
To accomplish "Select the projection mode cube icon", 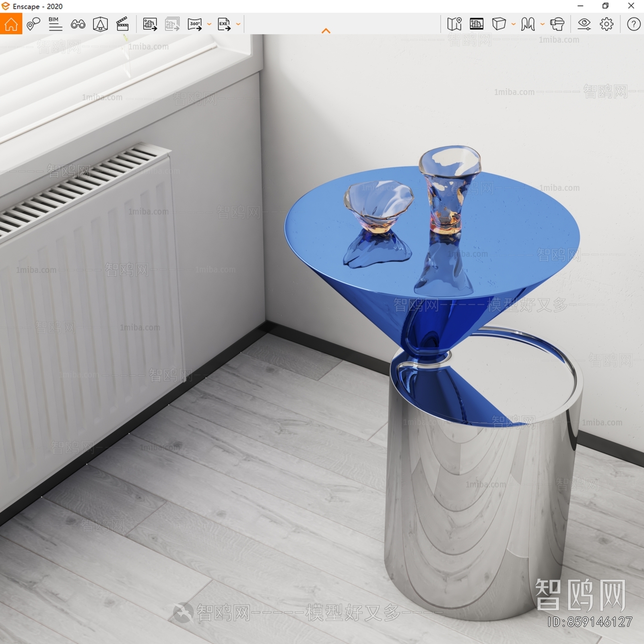I will pyautogui.click(x=499, y=24).
